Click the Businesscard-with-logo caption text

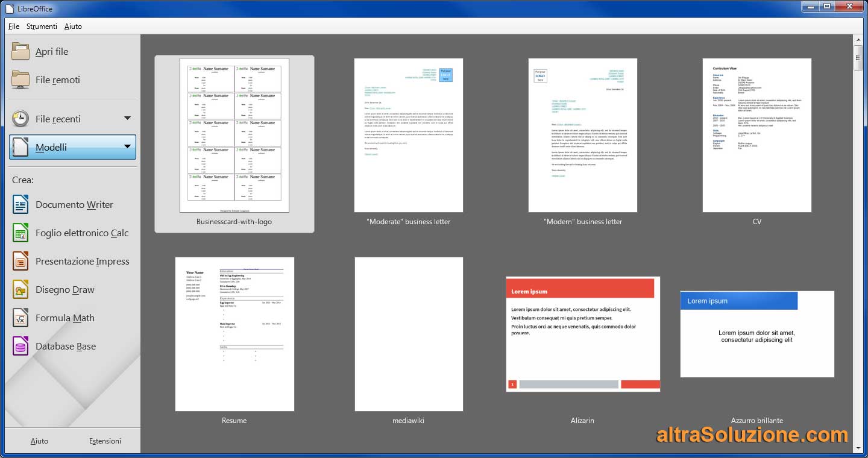[x=234, y=222]
